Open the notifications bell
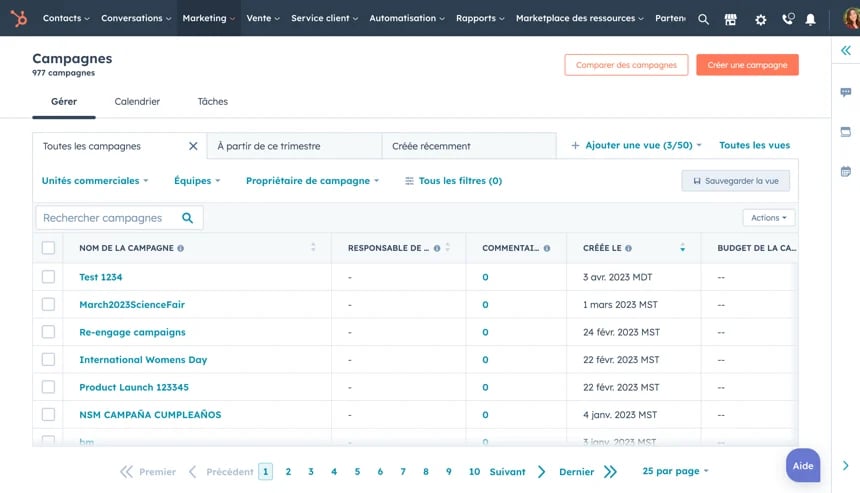860x493 pixels. (x=810, y=19)
